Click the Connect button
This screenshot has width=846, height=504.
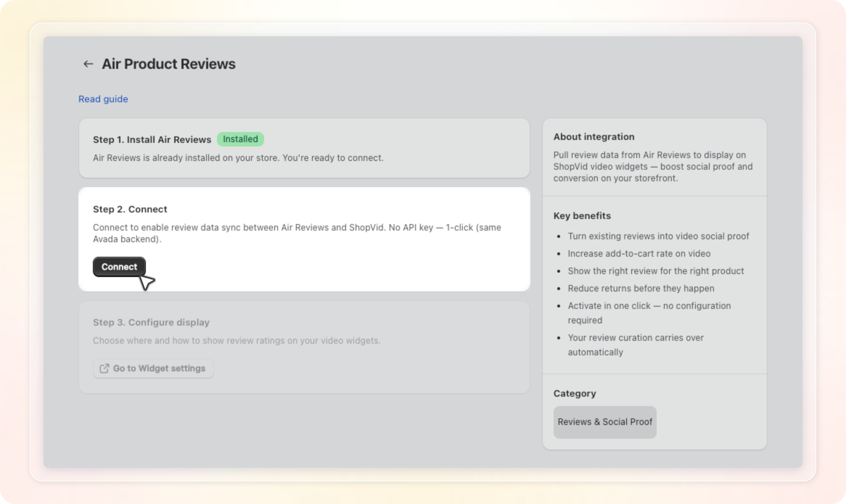[119, 267]
